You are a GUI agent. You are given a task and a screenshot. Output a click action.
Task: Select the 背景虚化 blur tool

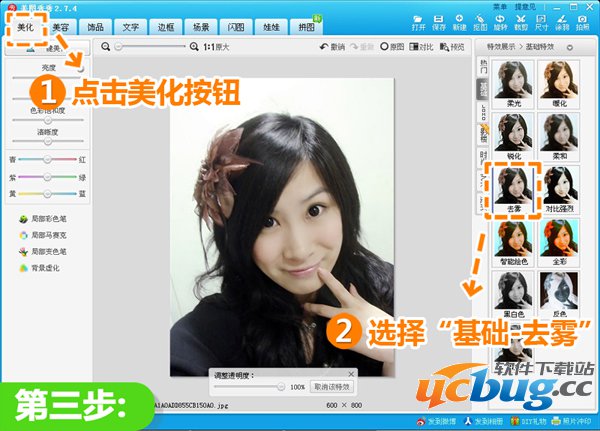pos(39,268)
